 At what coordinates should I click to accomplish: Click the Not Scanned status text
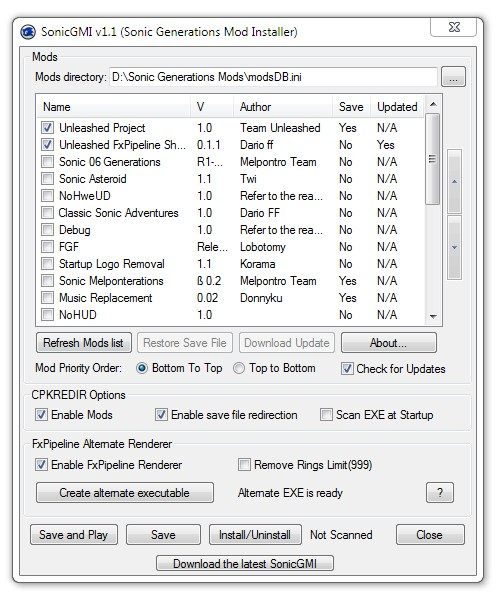(341, 535)
